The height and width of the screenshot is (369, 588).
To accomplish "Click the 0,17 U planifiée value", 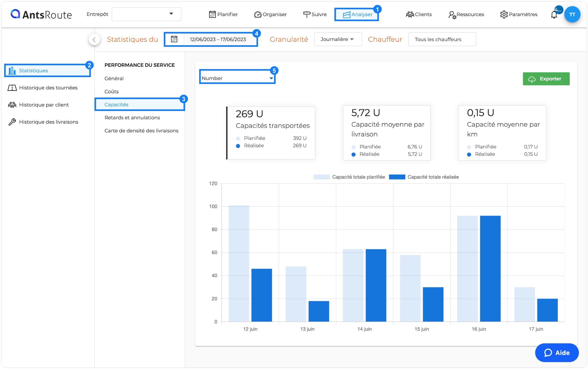I will point(531,147).
